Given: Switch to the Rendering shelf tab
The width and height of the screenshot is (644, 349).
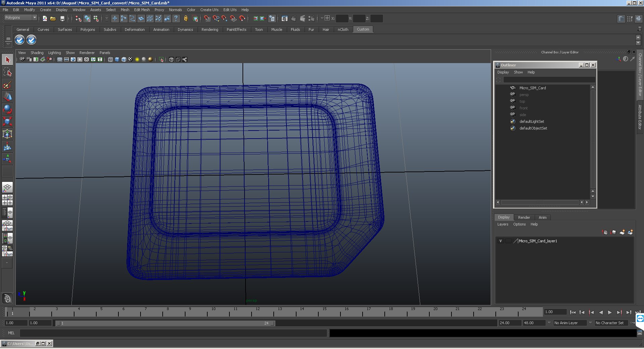Looking at the screenshot, I should 210,30.
